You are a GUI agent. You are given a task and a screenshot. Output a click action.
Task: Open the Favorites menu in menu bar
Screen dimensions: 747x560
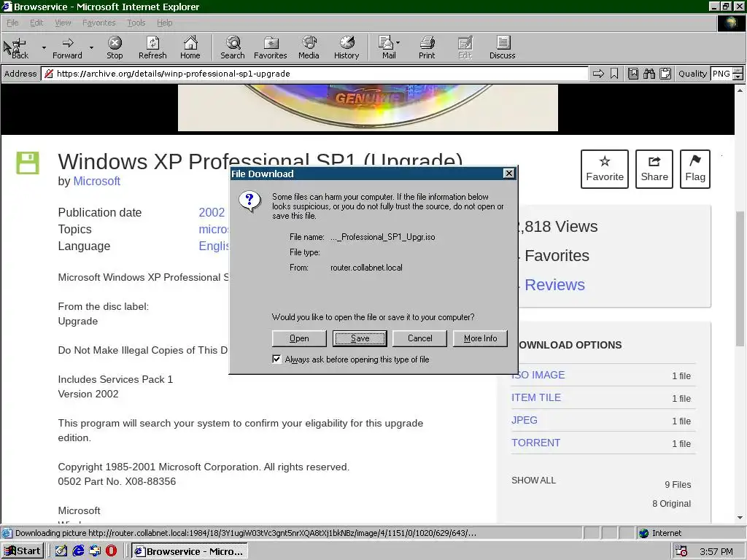[x=98, y=23]
